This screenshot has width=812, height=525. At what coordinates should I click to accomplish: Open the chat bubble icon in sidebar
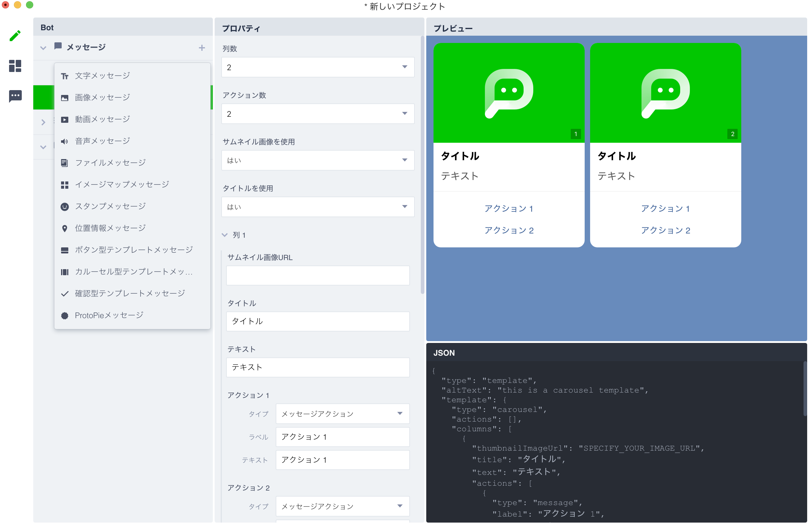coord(15,96)
